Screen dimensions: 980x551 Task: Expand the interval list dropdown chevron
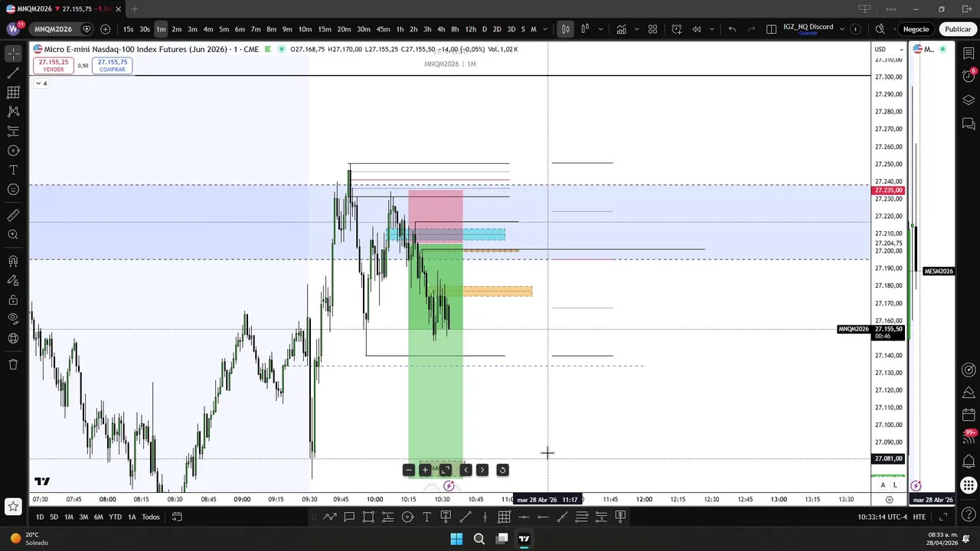(545, 29)
